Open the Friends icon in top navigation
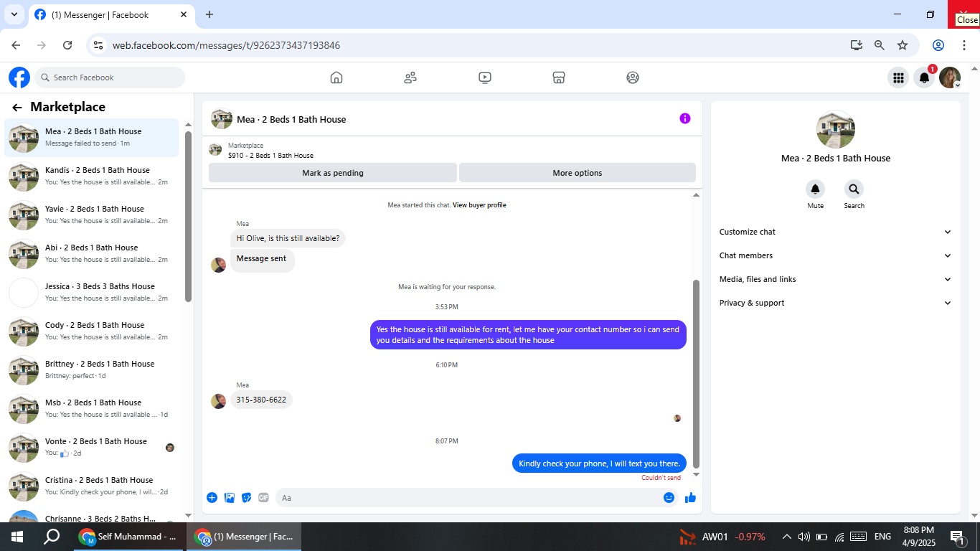This screenshot has width=980, height=551. pyautogui.click(x=410, y=77)
